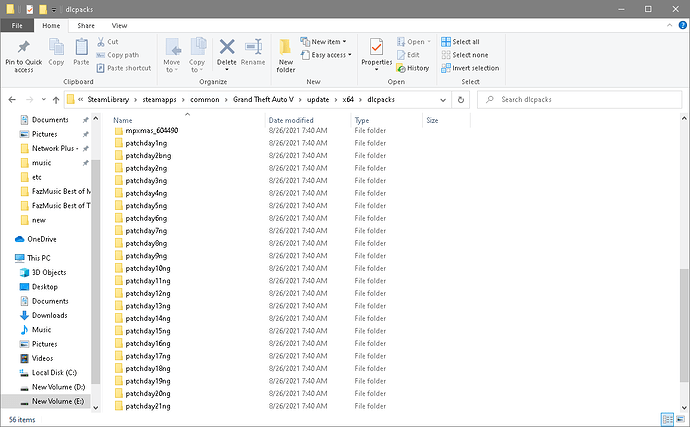Select New Volume (E:) drive

pyautogui.click(x=46, y=401)
